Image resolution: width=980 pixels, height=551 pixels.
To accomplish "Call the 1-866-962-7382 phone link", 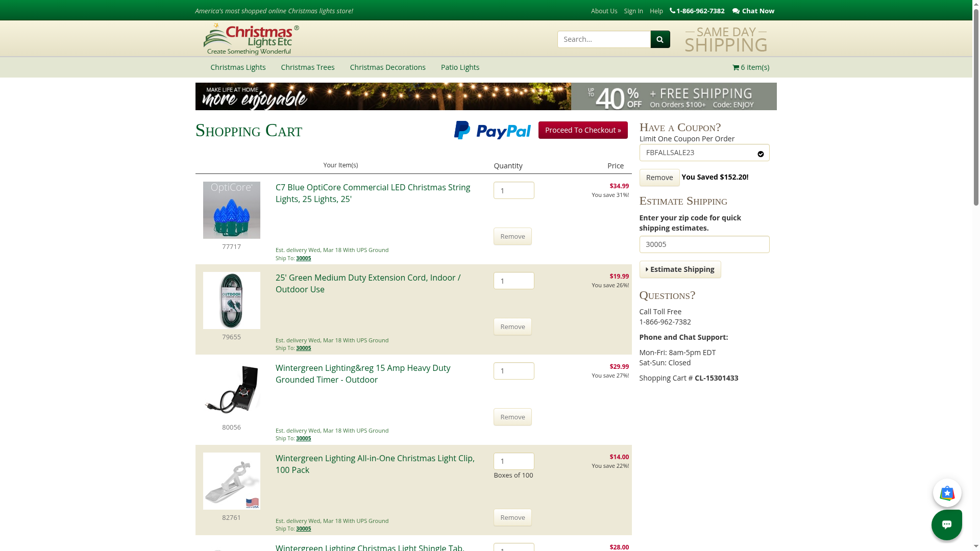I will point(697,11).
